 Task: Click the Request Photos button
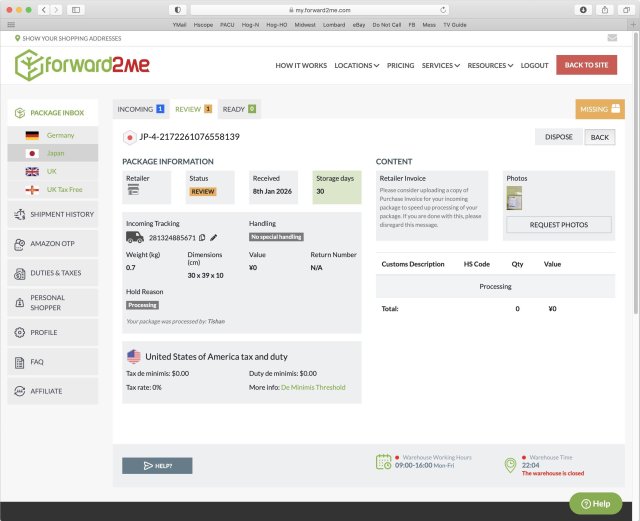[558, 225]
